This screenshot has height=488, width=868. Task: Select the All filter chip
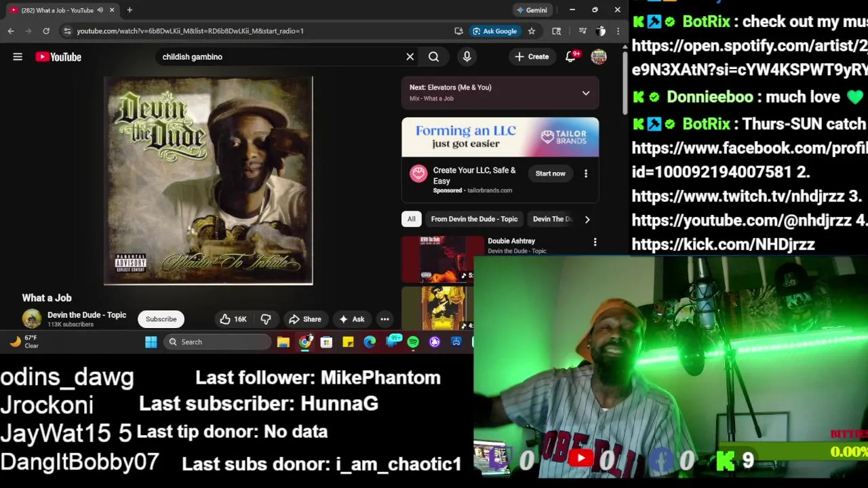[411, 219]
